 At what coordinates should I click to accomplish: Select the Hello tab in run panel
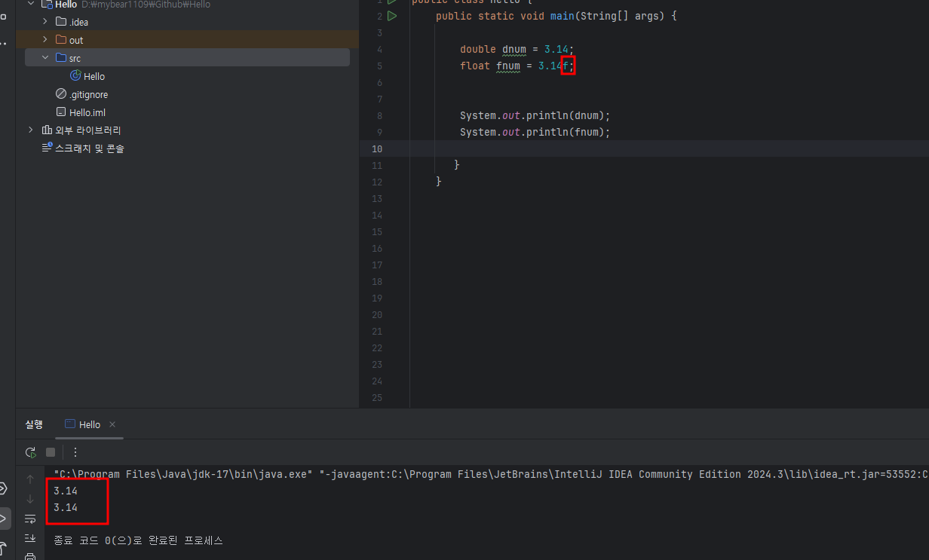90,424
